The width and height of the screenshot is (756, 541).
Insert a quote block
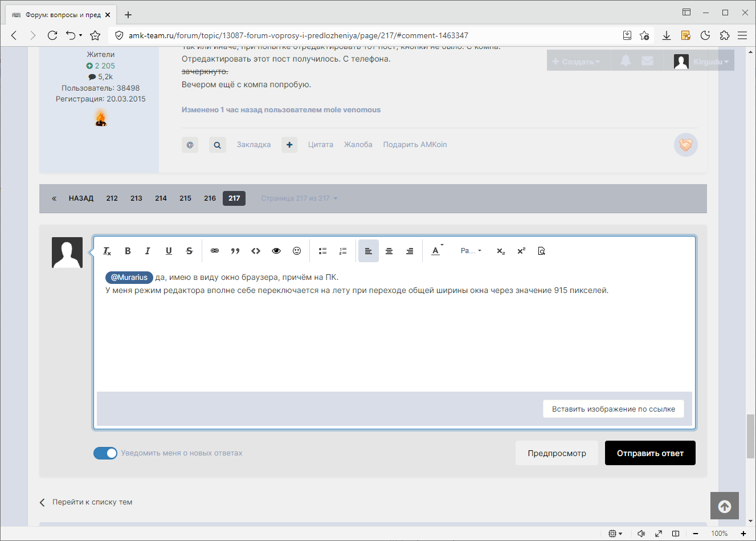235,251
